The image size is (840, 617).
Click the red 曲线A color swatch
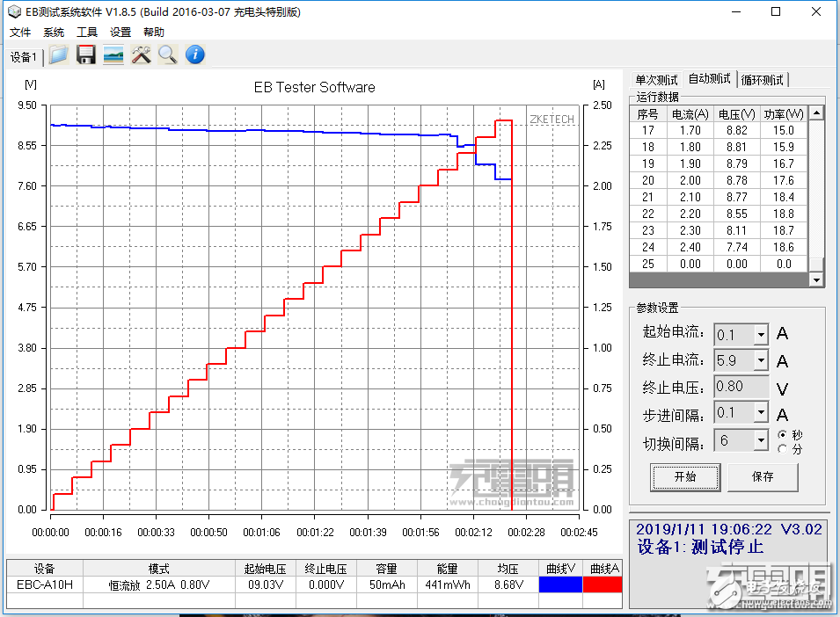click(603, 584)
